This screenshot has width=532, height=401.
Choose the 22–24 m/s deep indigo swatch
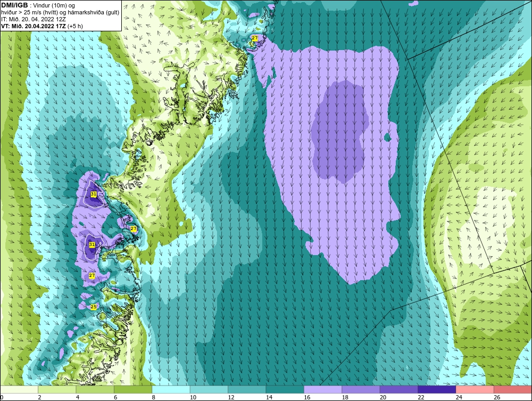437,389
